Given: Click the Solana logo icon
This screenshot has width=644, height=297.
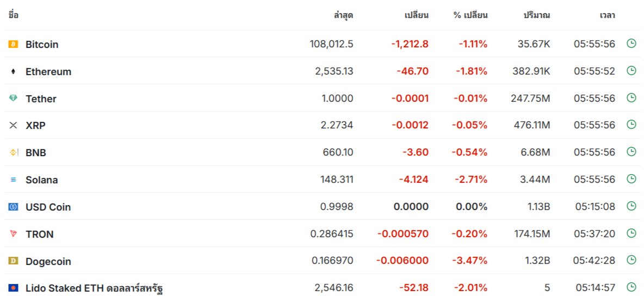Looking at the screenshot, I should (13, 180).
